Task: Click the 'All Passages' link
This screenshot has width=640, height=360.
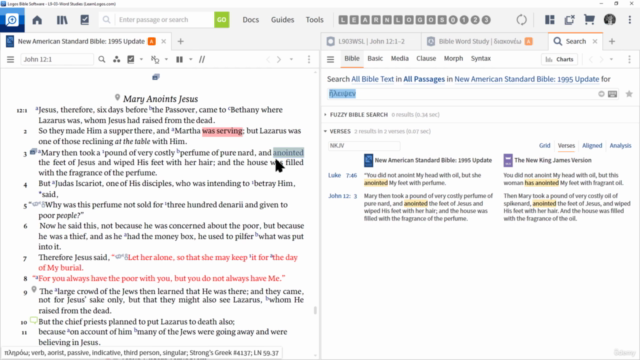Action: coord(424,79)
